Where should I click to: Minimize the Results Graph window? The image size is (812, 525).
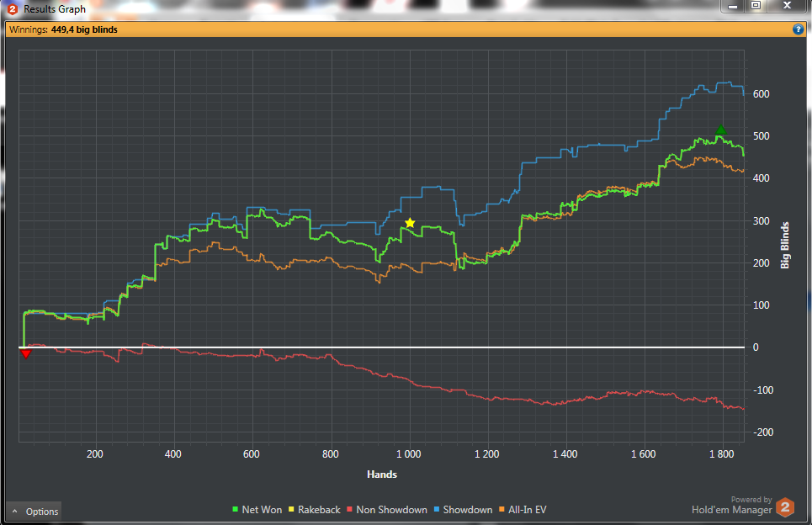coord(733,6)
